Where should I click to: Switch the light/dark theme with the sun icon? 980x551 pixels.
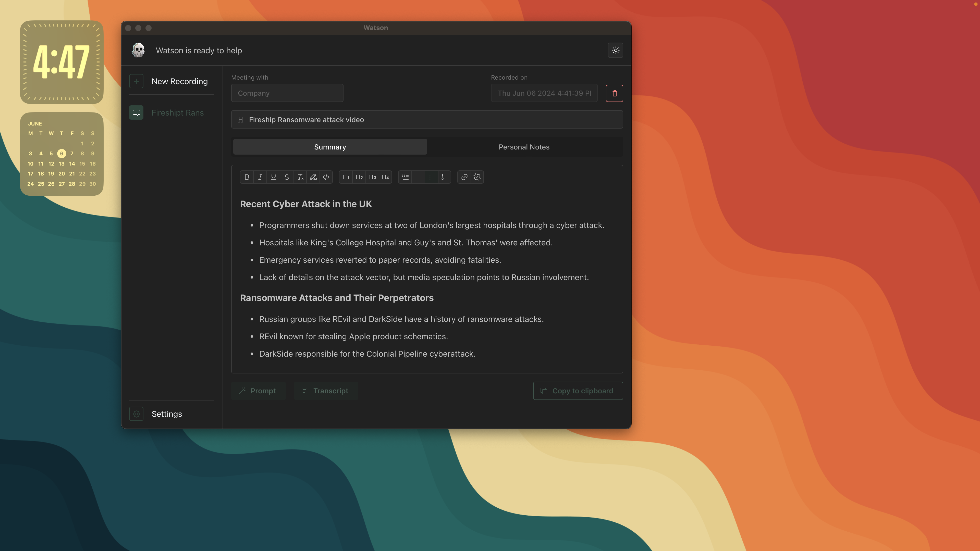tap(615, 50)
